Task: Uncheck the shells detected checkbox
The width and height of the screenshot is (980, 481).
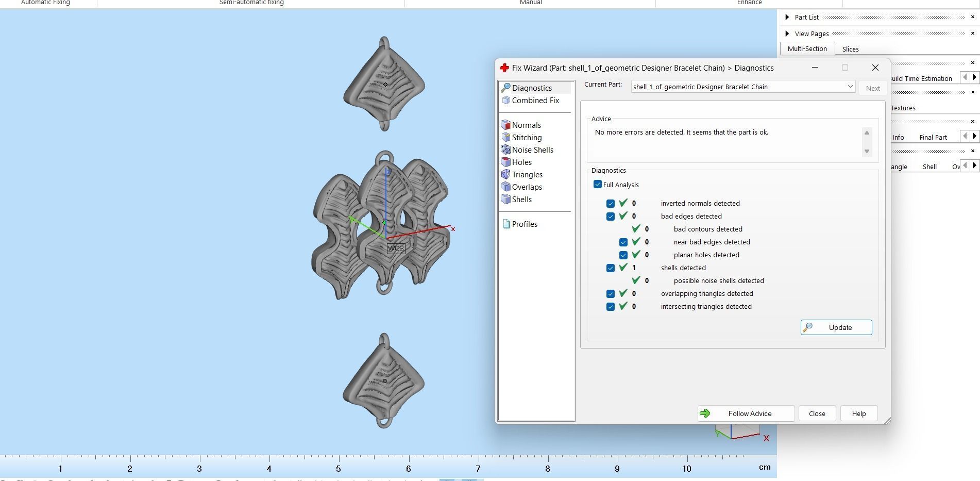Action: [611, 268]
